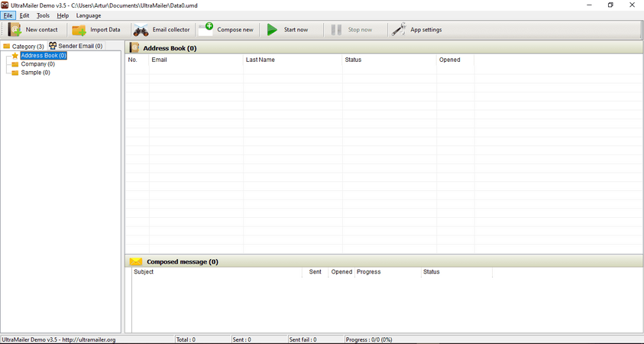
Task: Click the Composed message (0) panel title
Action: tap(183, 261)
